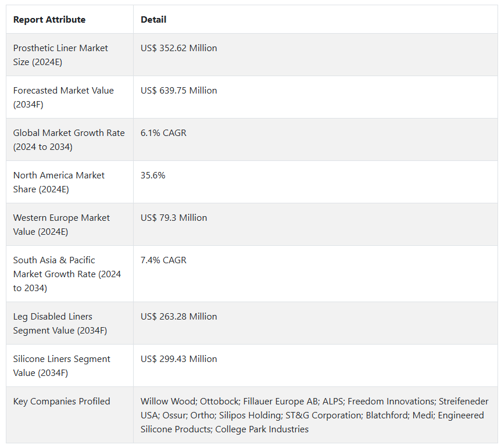Click the US$ 299.43 Million value

179,359
